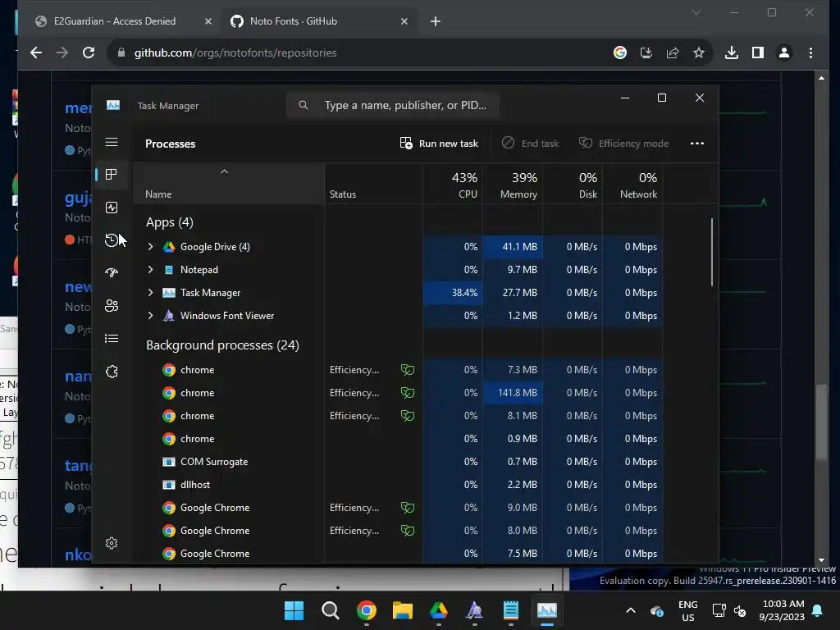Viewport: 840px width, 630px height.
Task: Expand the Task Manager process group
Action: click(x=151, y=293)
